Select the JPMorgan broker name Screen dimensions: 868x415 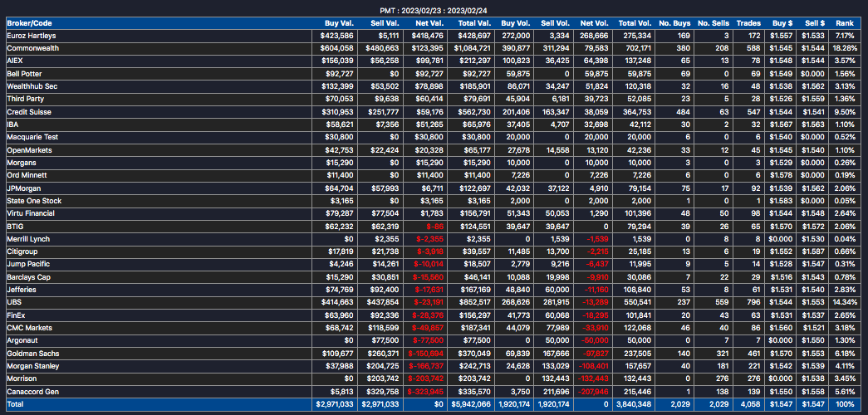(23, 188)
